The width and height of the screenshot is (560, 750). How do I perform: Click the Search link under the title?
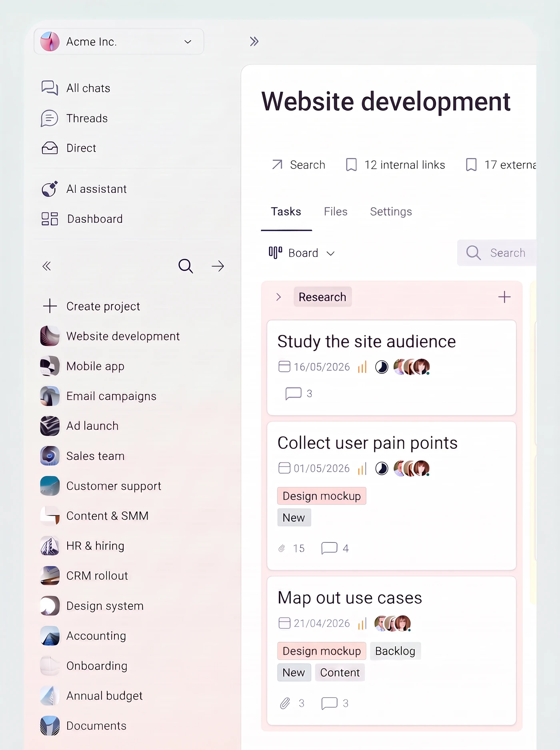[298, 165]
